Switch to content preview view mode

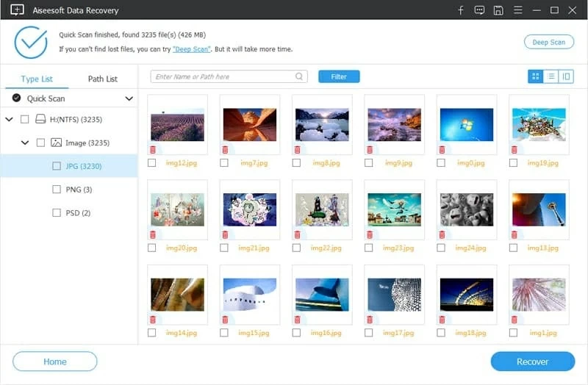pyautogui.click(x=566, y=76)
